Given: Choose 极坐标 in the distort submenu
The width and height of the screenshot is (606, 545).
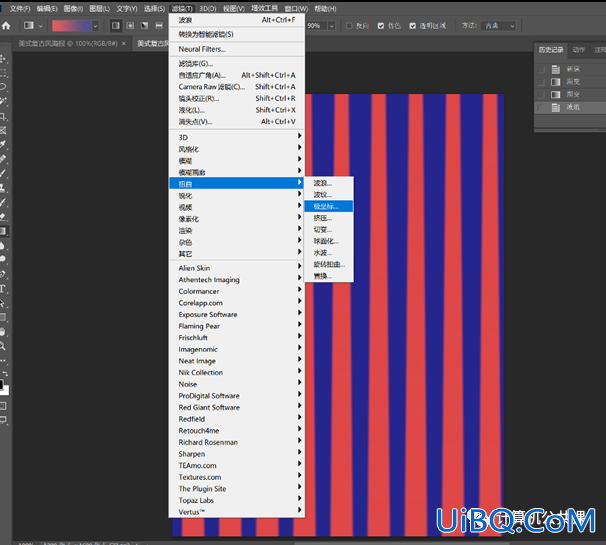Looking at the screenshot, I should pyautogui.click(x=329, y=206).
